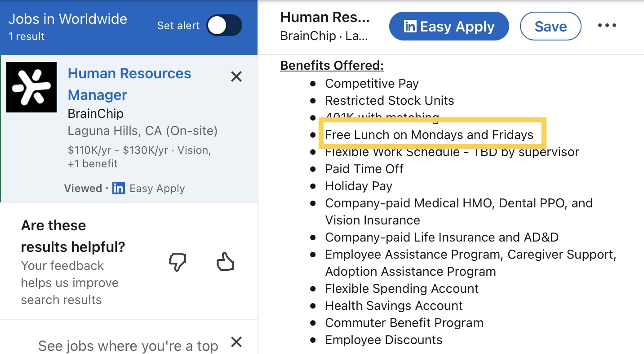Open the three-dot more options menu
The image size is (644, 354).
click(x=607, y=26)
